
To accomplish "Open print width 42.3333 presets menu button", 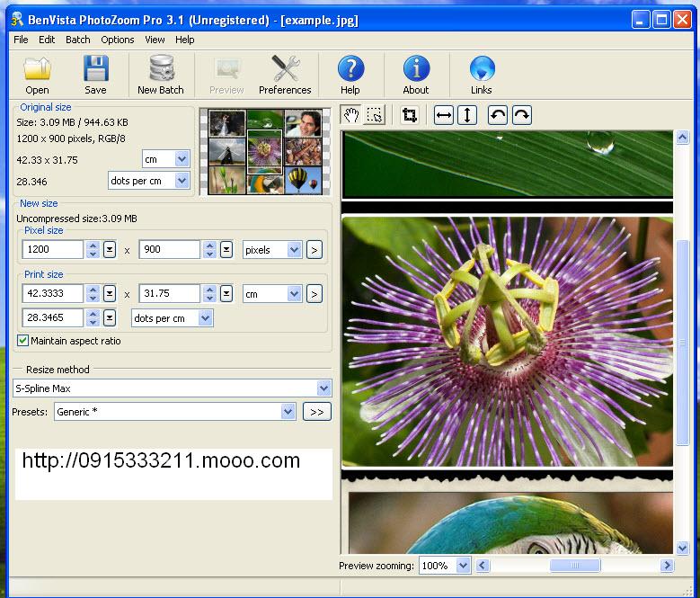I will coord(110,293).
